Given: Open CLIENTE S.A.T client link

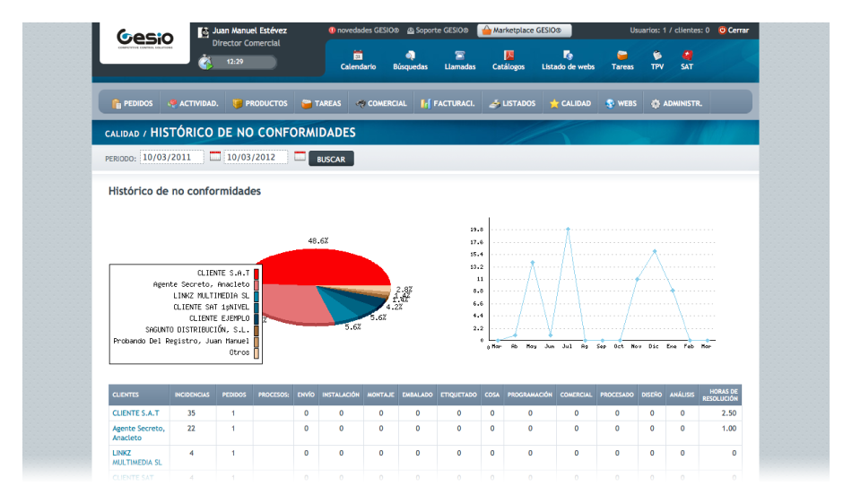Looking at the screenshot, I should pyautogui.click(x=135, y=413).
